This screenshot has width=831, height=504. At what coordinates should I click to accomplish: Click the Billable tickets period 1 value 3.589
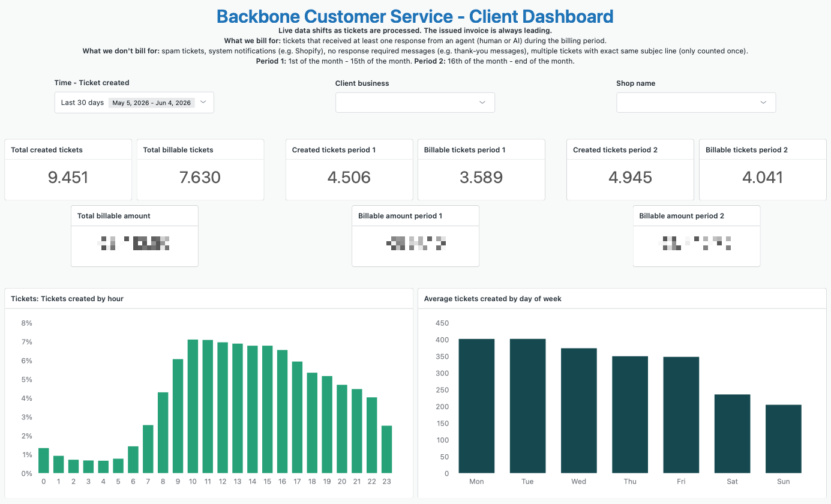[481, 178]
